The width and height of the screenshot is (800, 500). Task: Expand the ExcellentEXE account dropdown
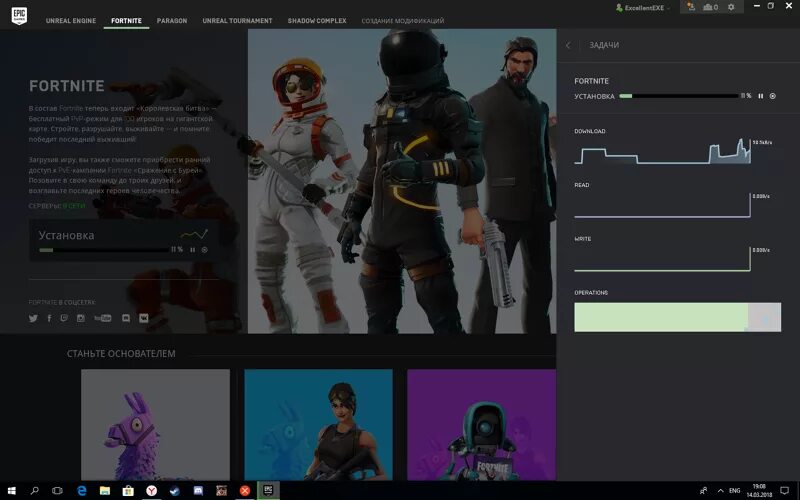pyautogui.click(x=643, y=8)
